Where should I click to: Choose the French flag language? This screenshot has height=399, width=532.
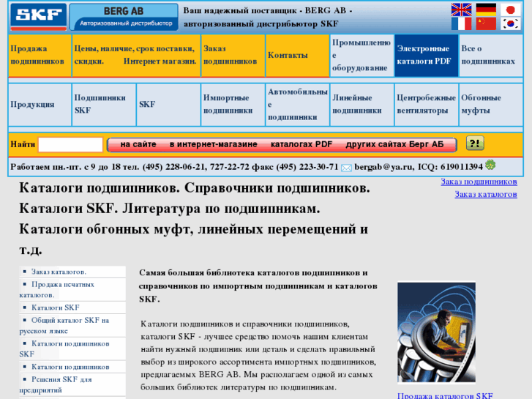click(461, 23)
